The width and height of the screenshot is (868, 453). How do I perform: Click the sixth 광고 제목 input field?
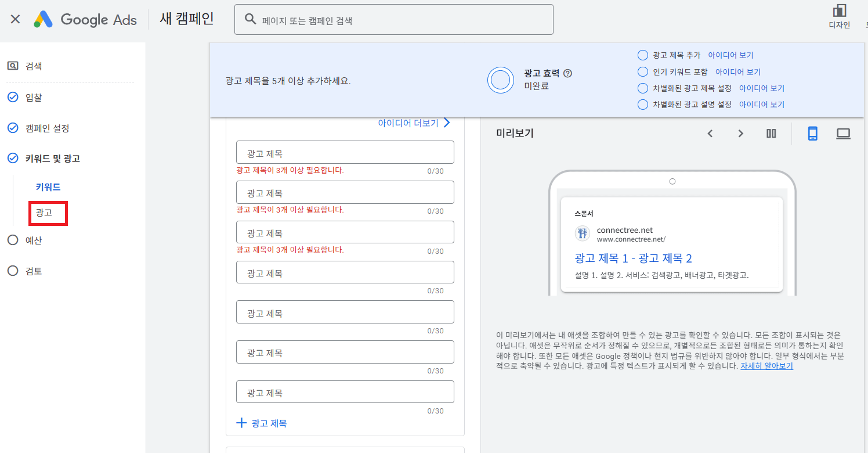point(345,352)
